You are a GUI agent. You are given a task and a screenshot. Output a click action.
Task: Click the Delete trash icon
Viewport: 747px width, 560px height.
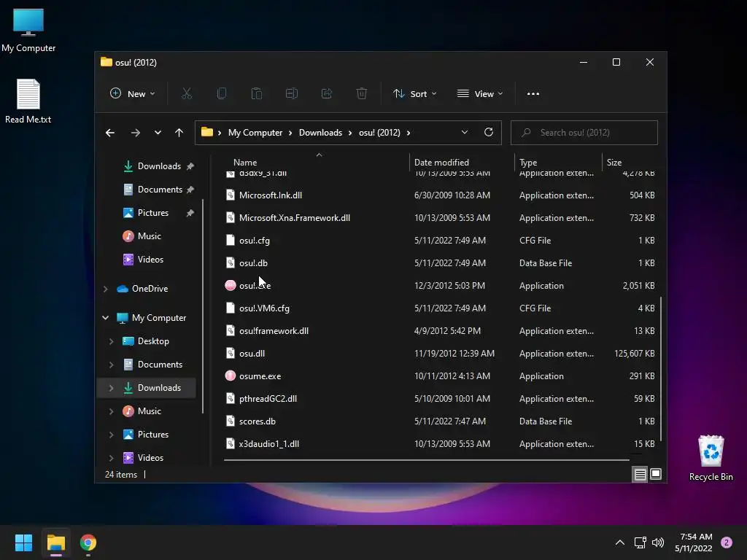tap(362, 94)
